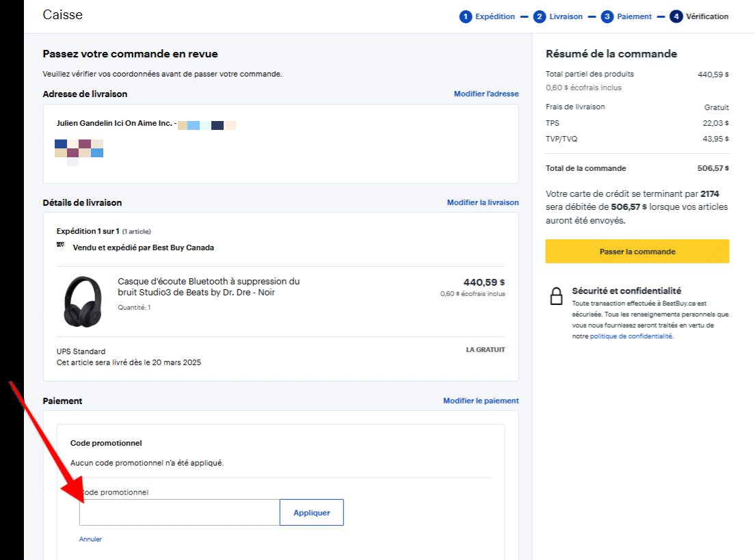Screen dimensions: 755x560
Task: Click the Sécurité et confidentialité heading
Action: (626, 291)
